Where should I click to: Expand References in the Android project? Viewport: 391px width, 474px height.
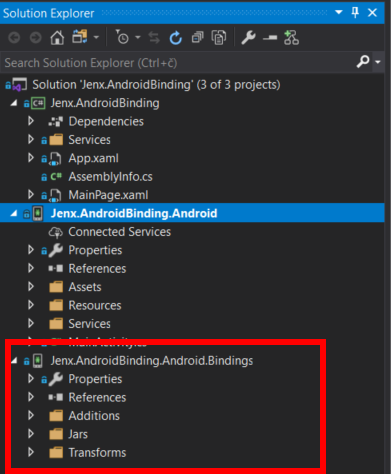31,268
